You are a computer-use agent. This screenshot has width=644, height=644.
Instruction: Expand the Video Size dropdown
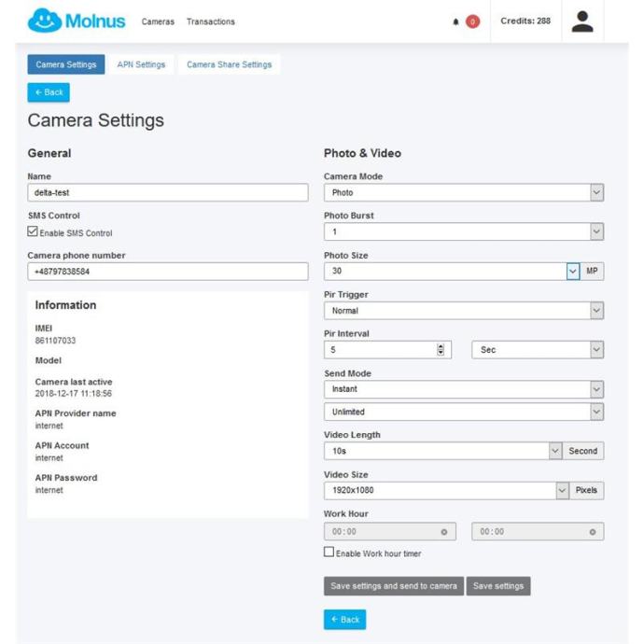click(x=562, y=490)
